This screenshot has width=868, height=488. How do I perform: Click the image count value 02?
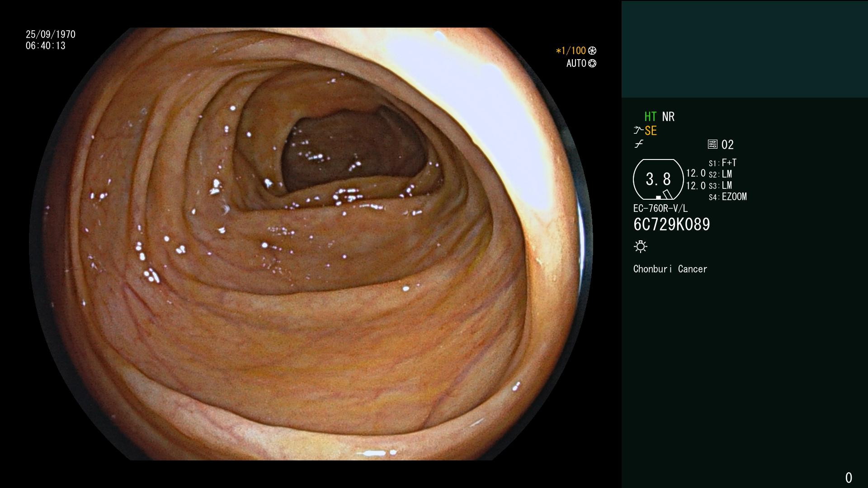[x=727, y=145]
